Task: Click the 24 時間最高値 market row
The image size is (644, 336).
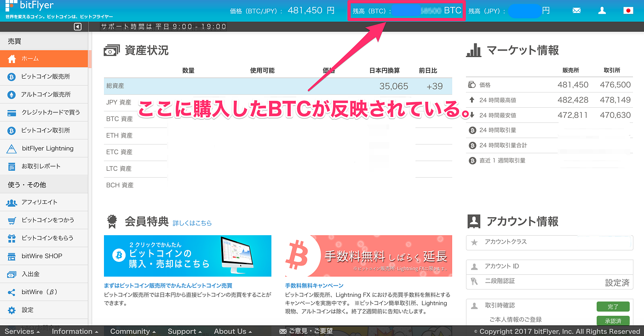Action: pyautogui.click(x=550, y=100)
